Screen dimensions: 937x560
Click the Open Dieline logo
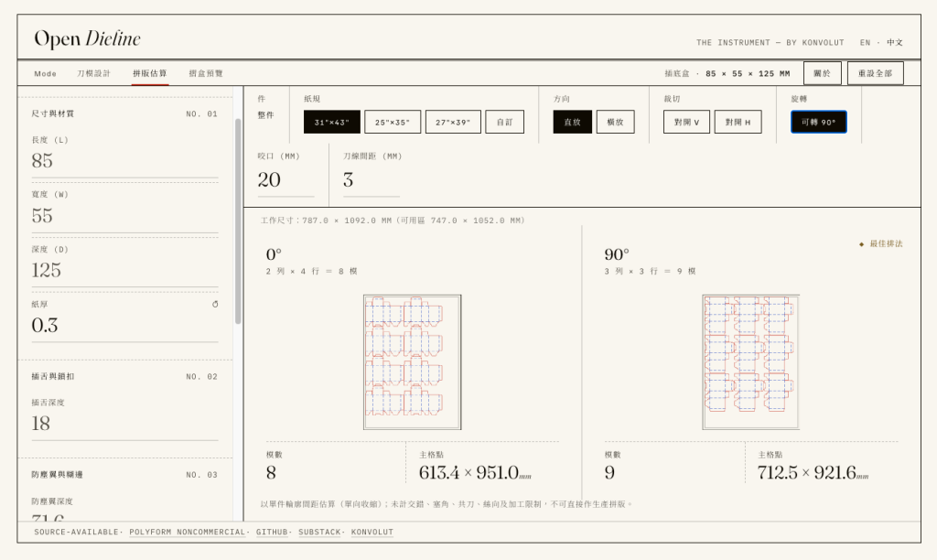(x=87, y=38)
